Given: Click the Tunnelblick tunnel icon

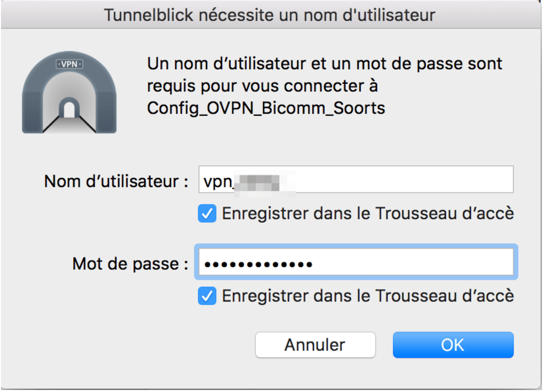Looking at the screenshot, I should coord(69,94).
